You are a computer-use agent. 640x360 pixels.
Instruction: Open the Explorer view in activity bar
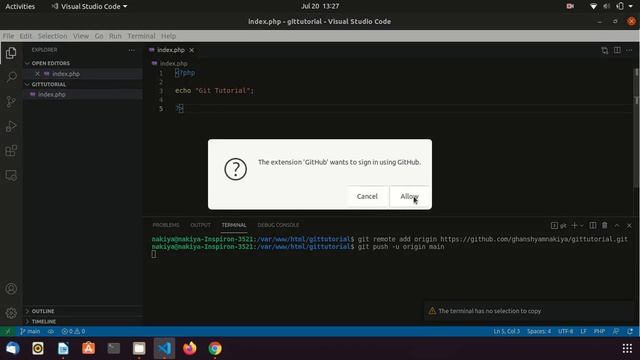pyautogui.click(x=11, y=53)
